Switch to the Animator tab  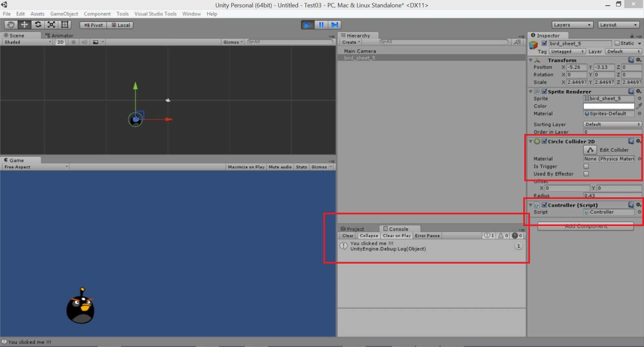pos(60,35)
